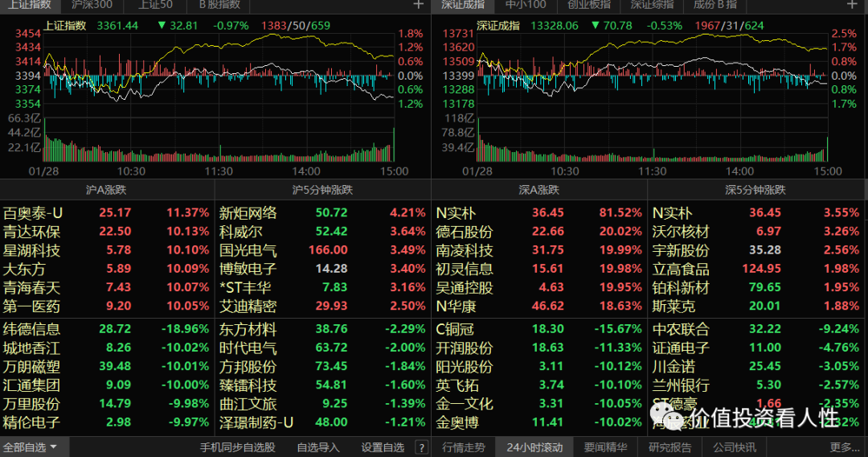Open the 要闻精华 tab
The image size is (868, 457).
606,447
